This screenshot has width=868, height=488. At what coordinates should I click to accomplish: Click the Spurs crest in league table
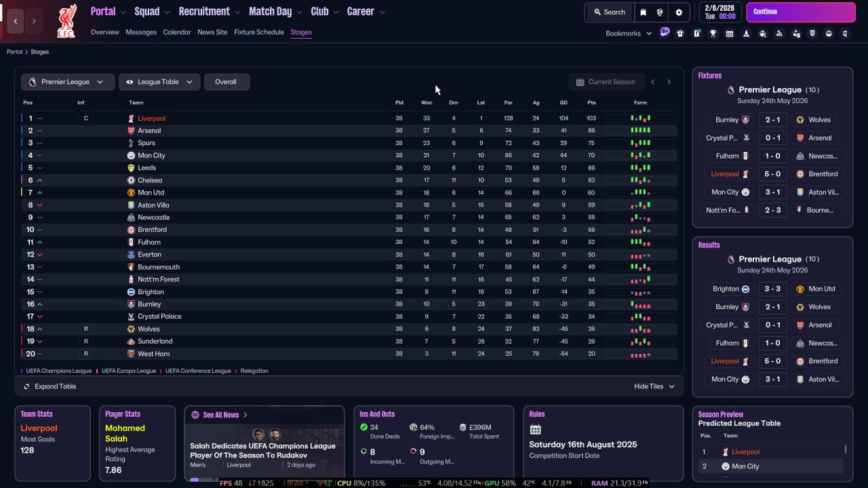pyautogui.click(x=132, y=143)
